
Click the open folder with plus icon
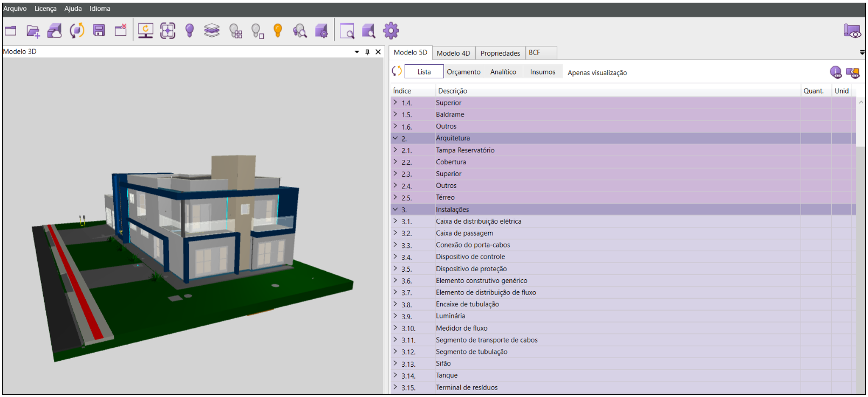coord(33,31)
